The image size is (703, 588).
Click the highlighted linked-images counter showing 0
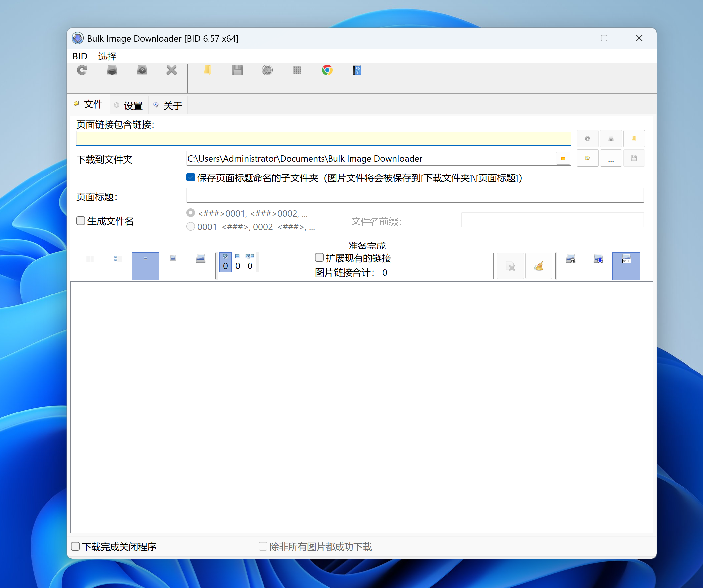pos(225,262)
